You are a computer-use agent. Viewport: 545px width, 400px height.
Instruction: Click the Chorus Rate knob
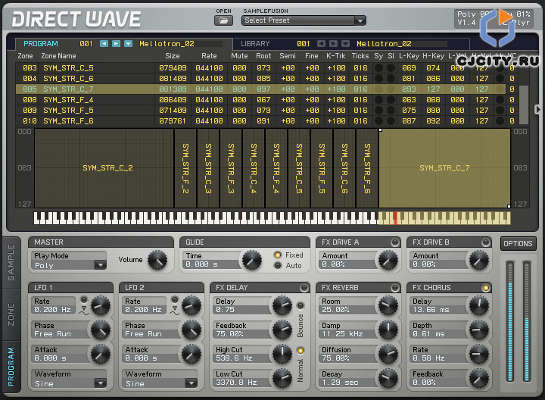479,354
